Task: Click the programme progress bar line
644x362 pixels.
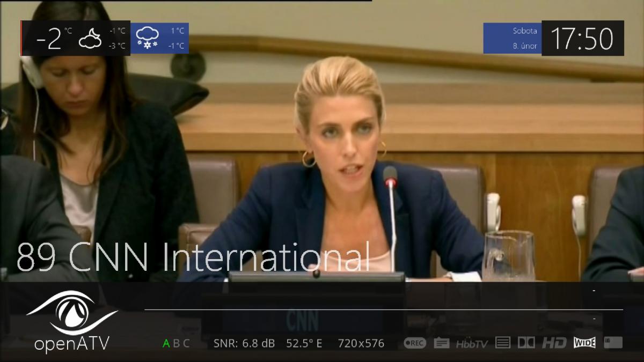Action: pyautogui.click(x=383, y=309)
